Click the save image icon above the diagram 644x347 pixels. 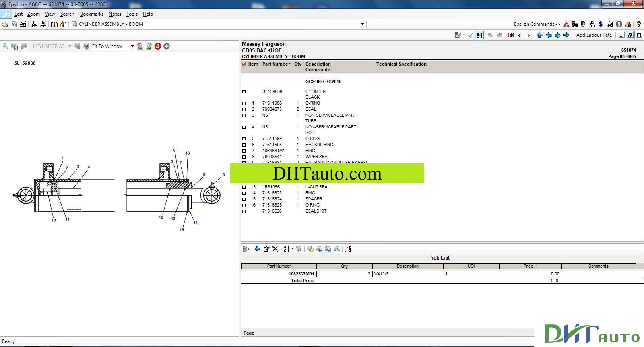(14, 46)
